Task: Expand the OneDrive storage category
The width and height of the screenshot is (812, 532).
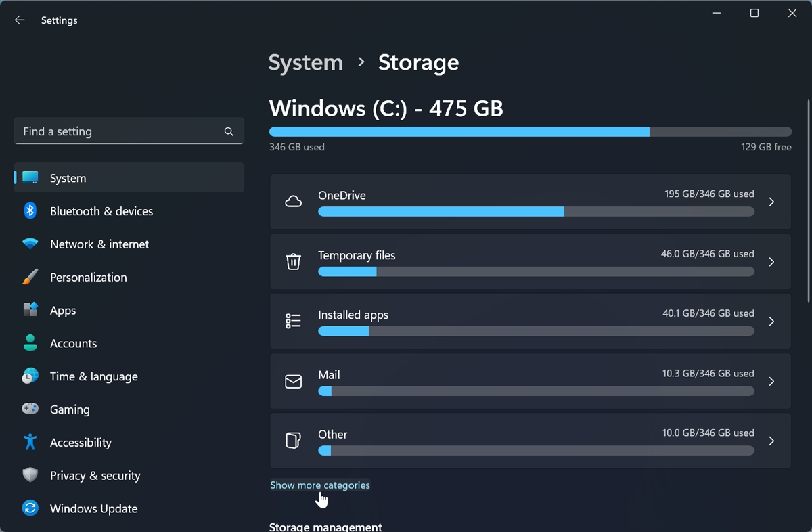Action: 771,202
